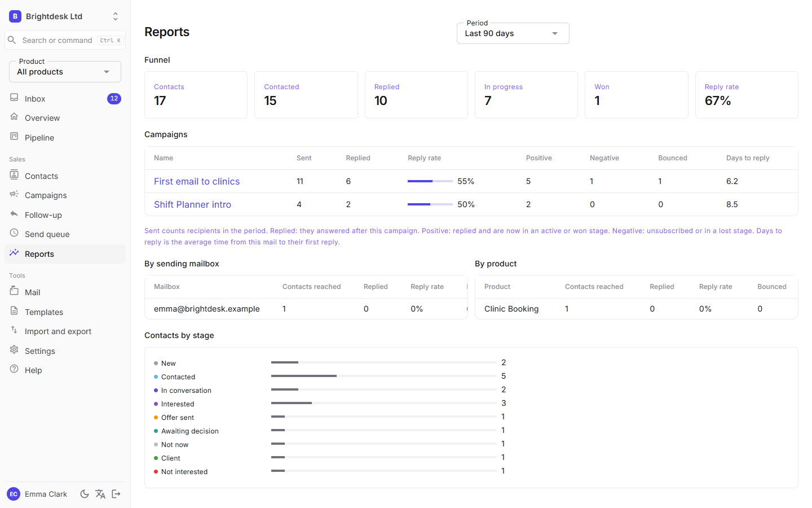Click emma@brightdesk.example mailbox cell
The height and width of the screenshot is (508, 812).
click(x=207, y=309)
